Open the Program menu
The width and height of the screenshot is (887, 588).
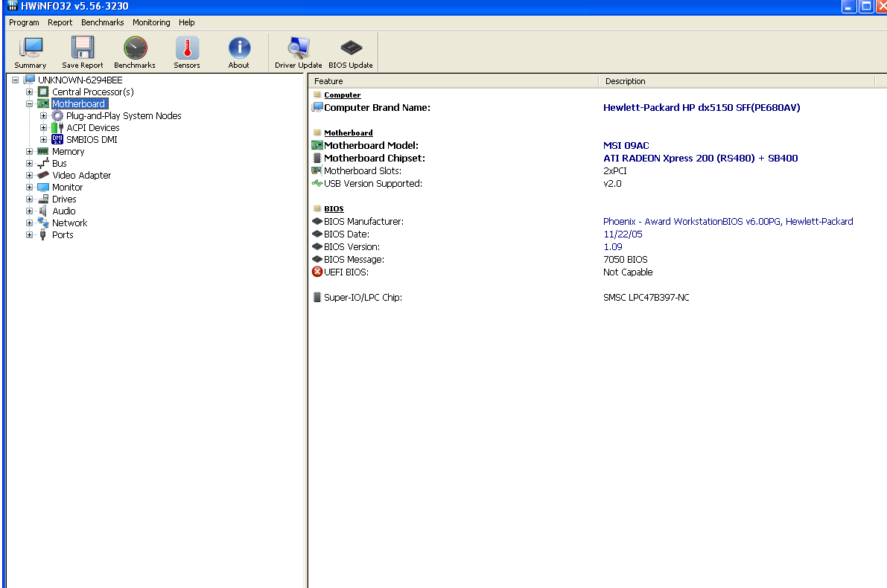coord(24,22)
